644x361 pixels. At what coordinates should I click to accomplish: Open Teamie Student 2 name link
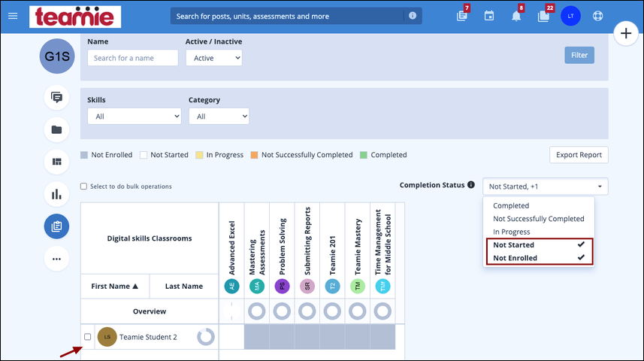[148, 337]
